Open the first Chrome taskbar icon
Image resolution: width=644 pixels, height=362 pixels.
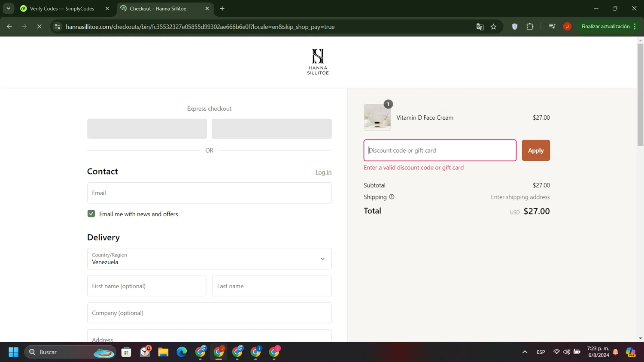200,352
